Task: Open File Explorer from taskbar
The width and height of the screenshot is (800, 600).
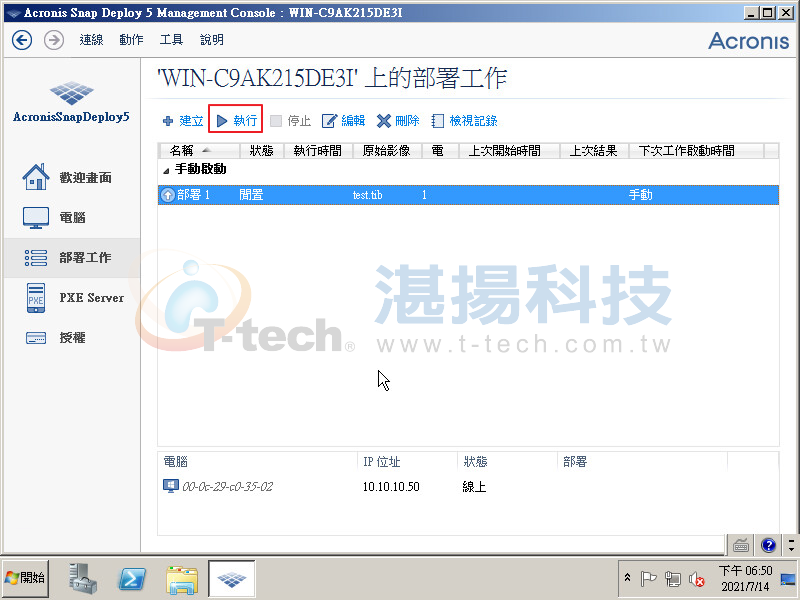Action: click(182, 580)
